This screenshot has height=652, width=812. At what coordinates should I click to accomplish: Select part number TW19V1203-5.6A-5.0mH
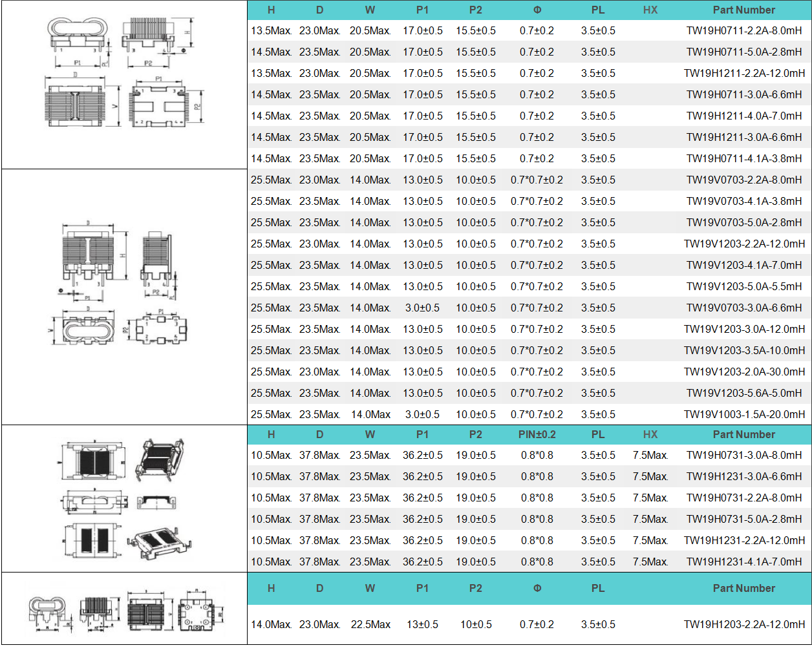pyautogui.click(x=743, y=393)
